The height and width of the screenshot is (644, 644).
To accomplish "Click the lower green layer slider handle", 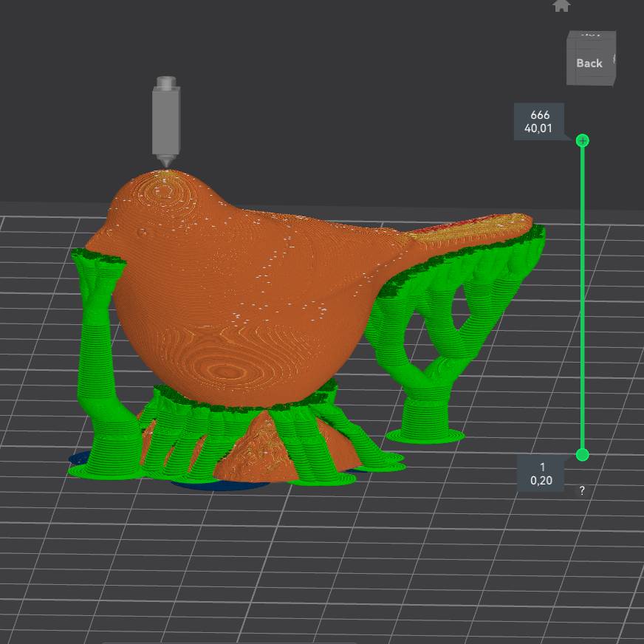I will coord(583,454).
